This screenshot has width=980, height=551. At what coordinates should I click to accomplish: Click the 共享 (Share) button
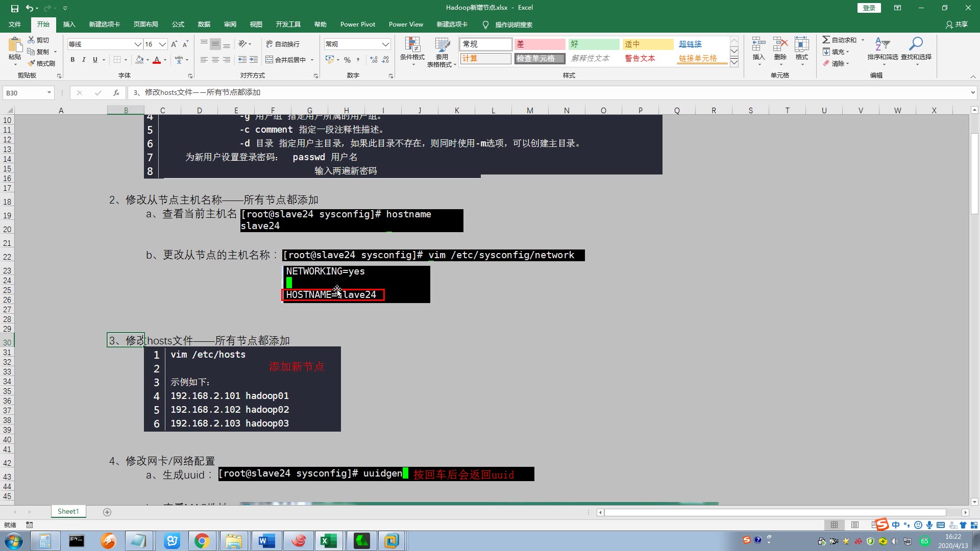(x=957, y=24)
